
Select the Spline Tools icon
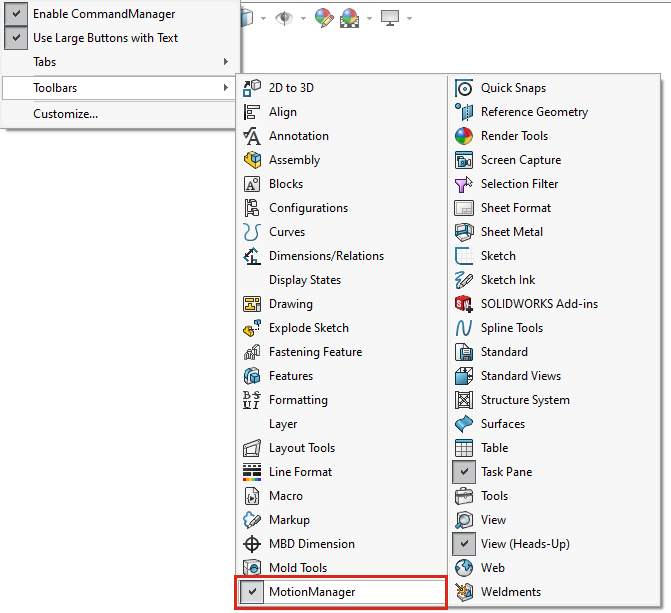[464, 328]
